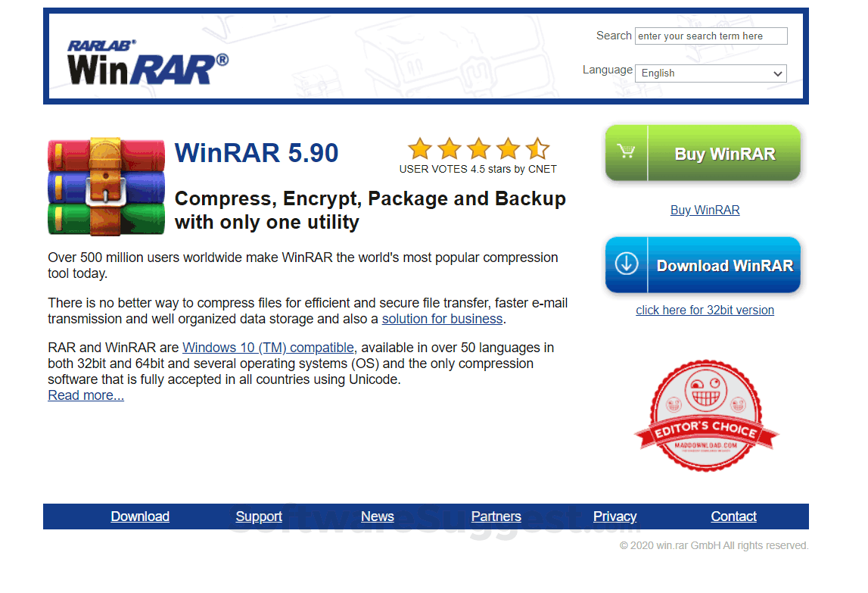
Task: Open Support in the footer menu
Action: point(259,517)
